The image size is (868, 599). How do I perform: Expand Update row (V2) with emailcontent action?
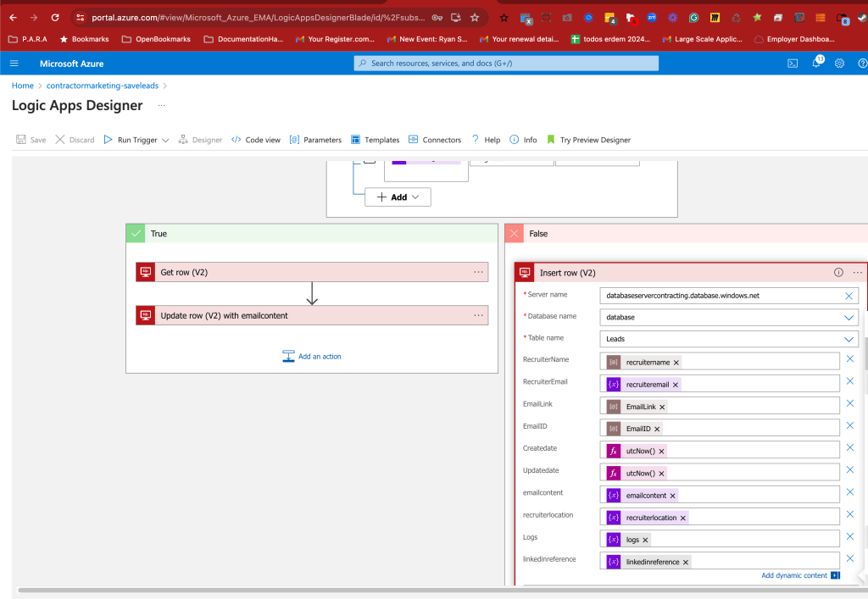coord(312,315)
